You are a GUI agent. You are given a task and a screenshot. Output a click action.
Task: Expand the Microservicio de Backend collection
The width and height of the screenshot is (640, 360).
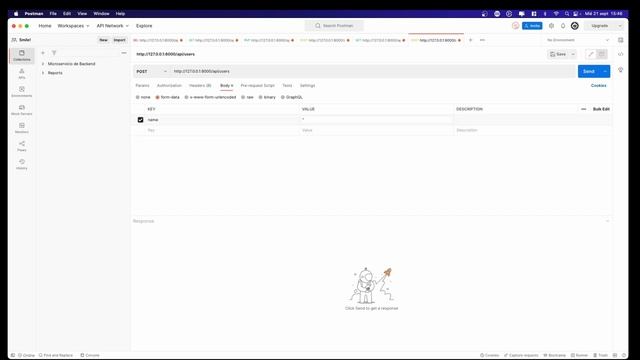click(x=43, y=64)
